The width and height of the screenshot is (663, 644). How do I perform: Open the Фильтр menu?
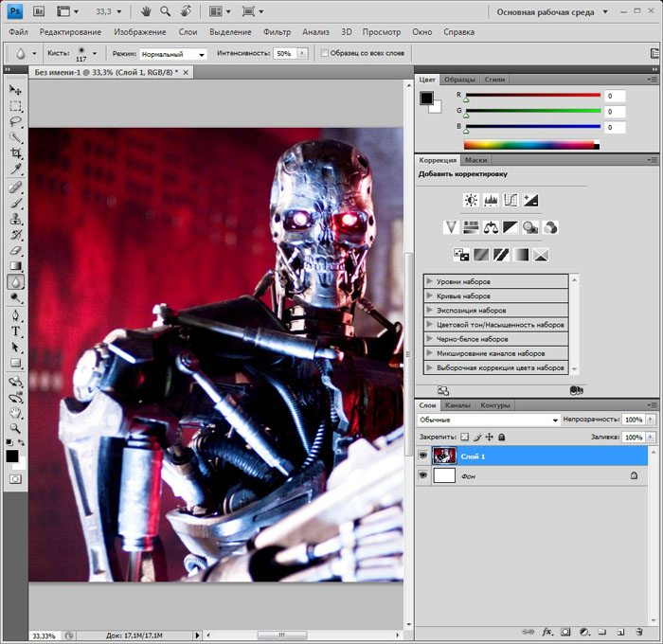coord(277,32)
